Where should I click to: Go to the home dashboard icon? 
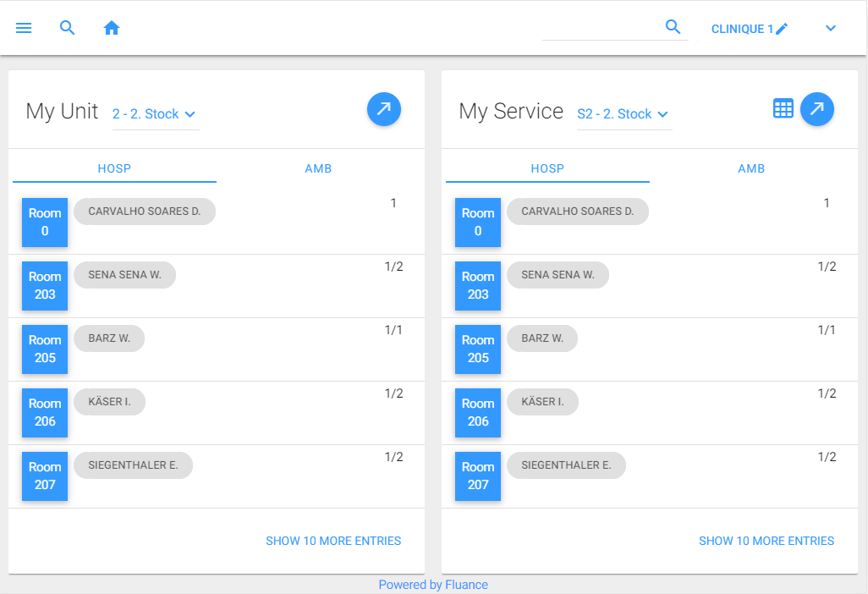(112, 28)
